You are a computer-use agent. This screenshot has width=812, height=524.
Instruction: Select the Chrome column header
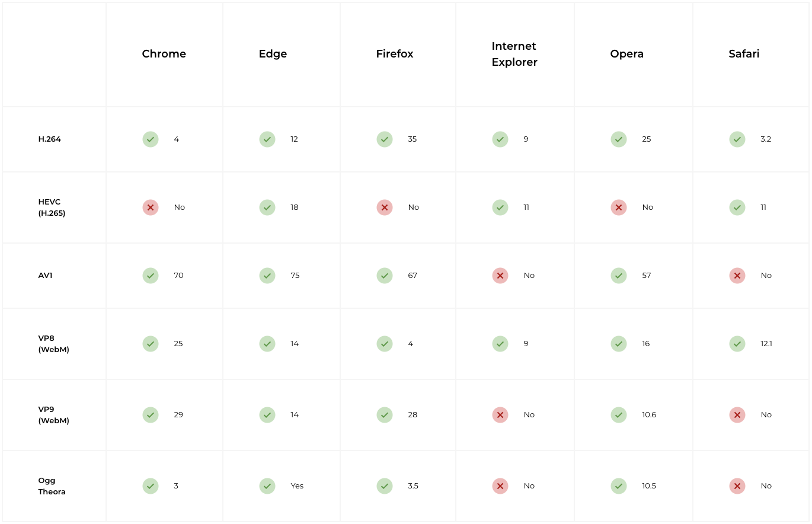tap(164, 54)
